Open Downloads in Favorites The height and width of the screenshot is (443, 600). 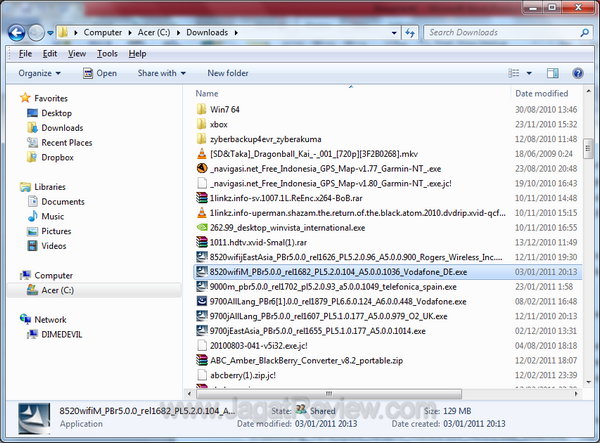coord(62,128)
